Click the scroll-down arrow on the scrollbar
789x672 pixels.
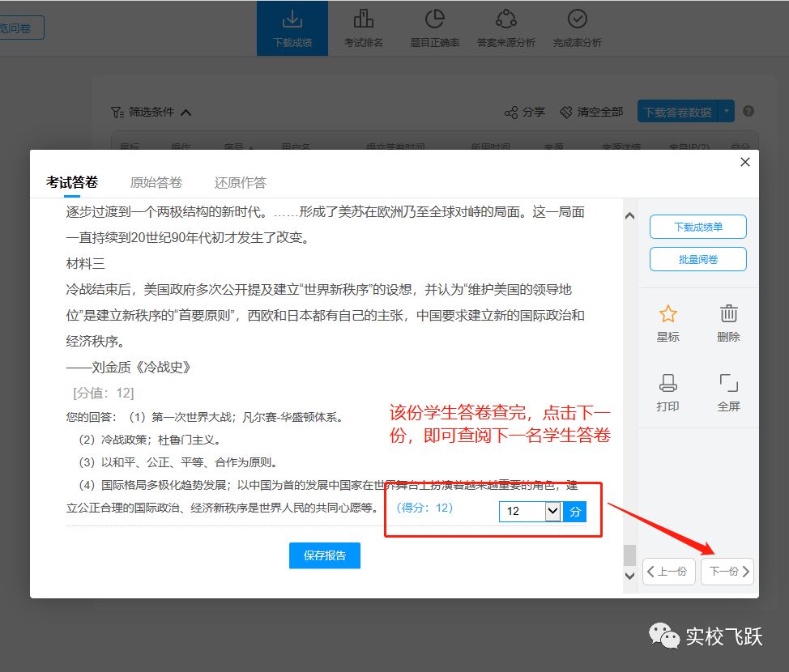tap(629, 575)
